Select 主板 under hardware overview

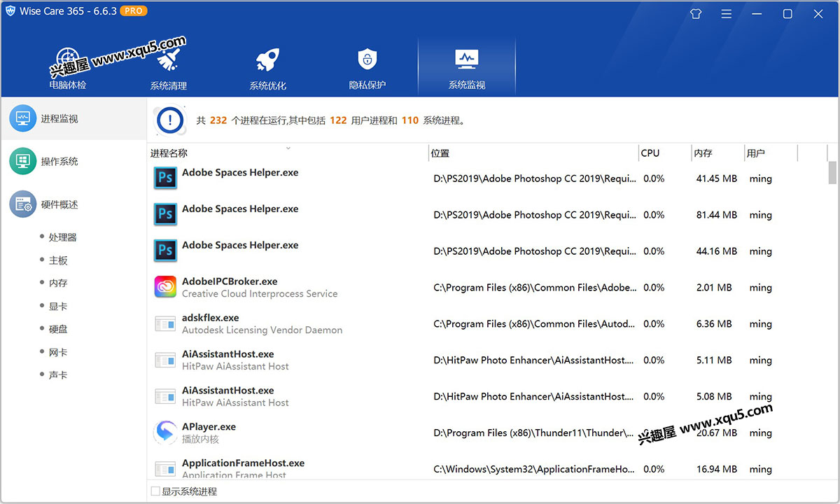pos(58,260)
